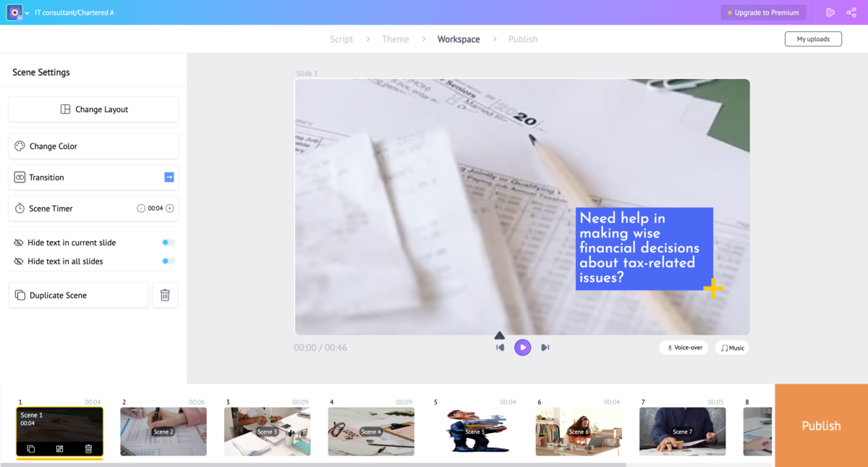Click the delete scene trash icon
This screenshot has width=868, height=467.
[x=165, y=295]
